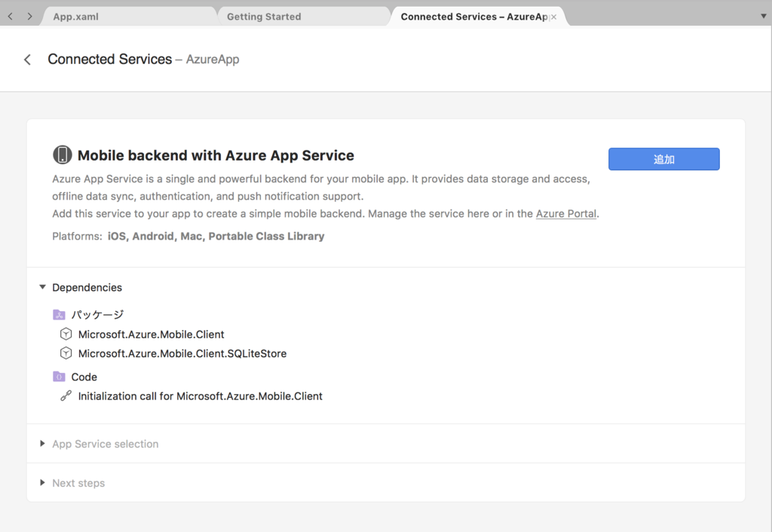Screen dimensions: 772x532
Task: Open the tab list dropdown arrow
Action: coord(764,17)
